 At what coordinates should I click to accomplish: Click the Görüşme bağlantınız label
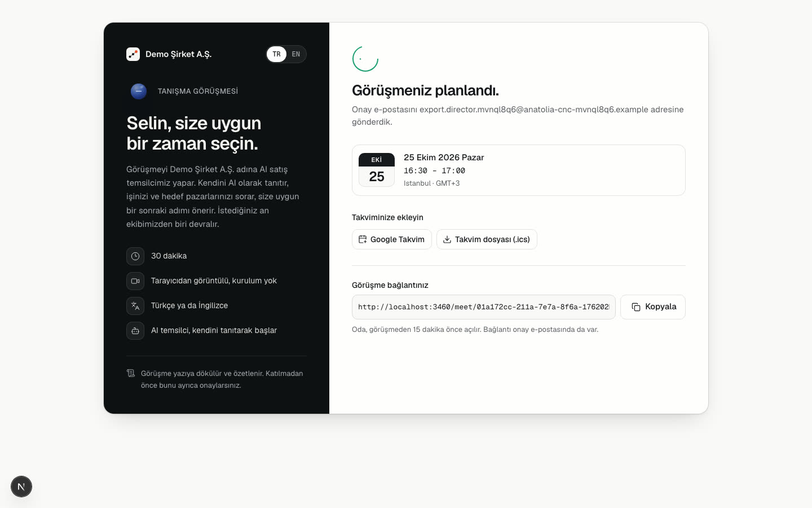(x=390, y=285)
